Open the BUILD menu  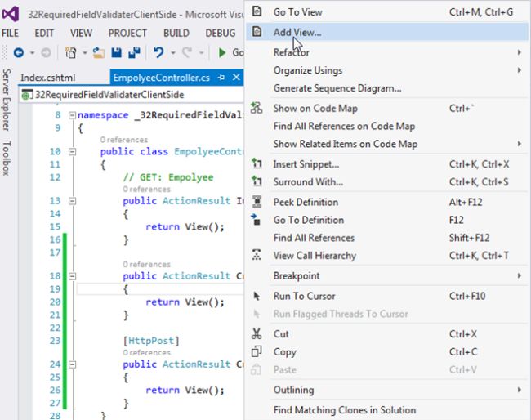(x=176, y=33)
